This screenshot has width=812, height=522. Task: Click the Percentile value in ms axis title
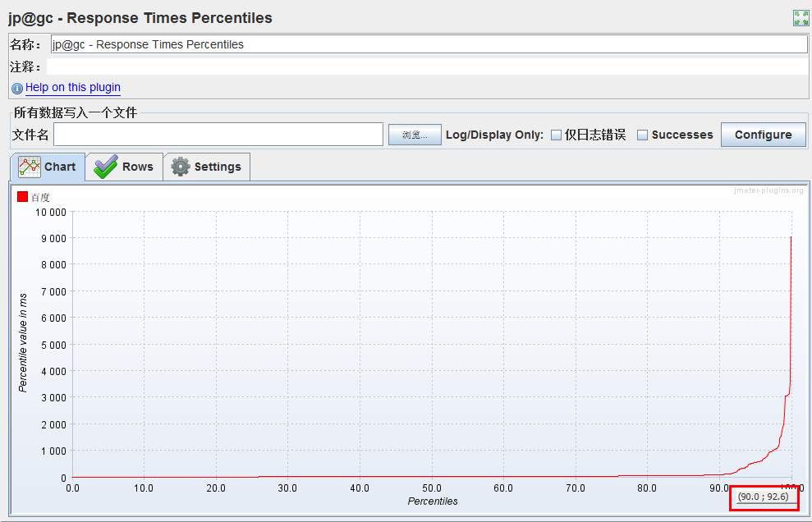pyautogui.click(x=23, y=343)
